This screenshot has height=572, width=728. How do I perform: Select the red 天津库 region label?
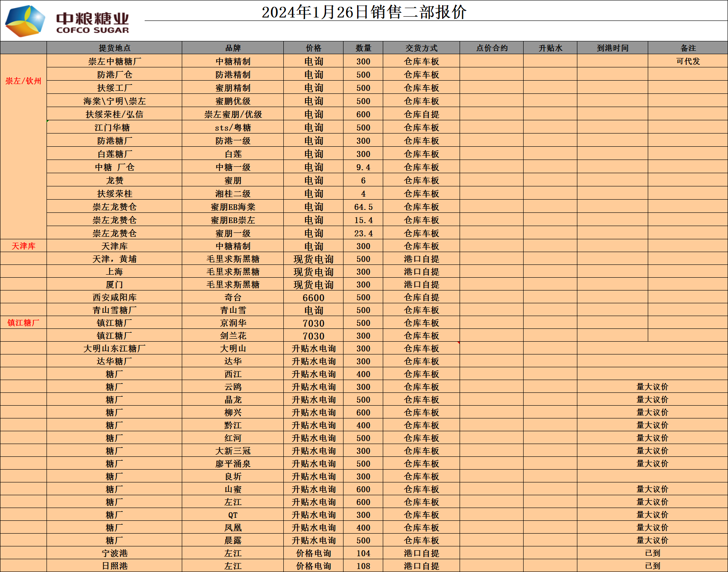coord(23,246)
